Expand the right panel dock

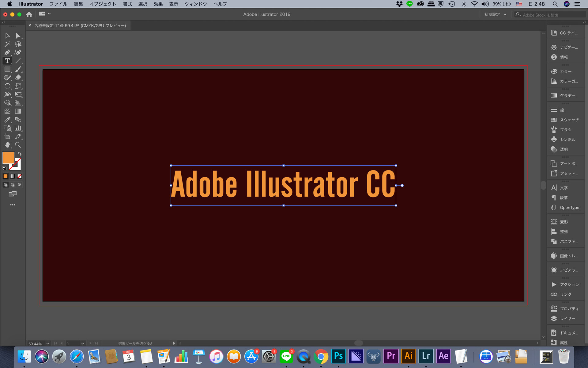584,22
